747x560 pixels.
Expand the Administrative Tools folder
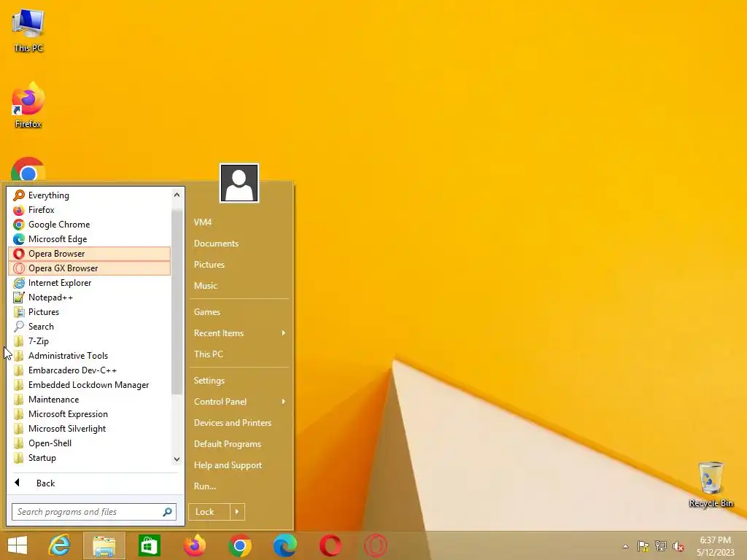(x=89, y=356)
